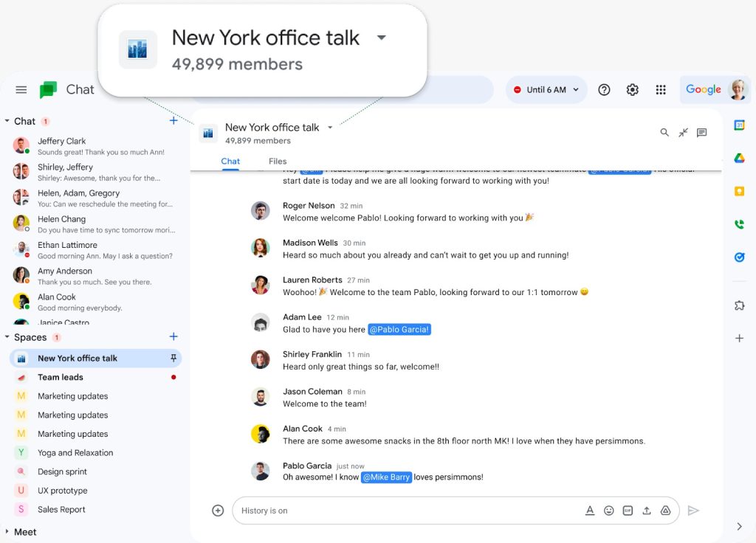Attach a Google Drive file from the compose bar

point(664,510)
